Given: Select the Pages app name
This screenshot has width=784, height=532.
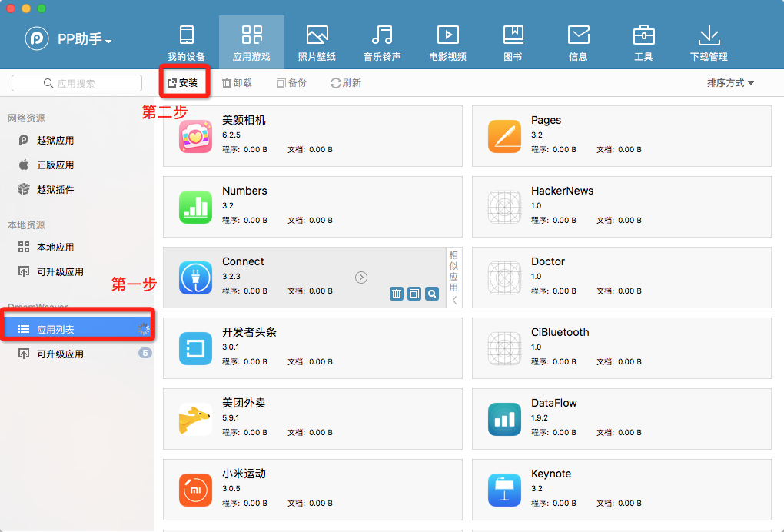Looking at the screenshot, I should (x=546, y=120).
